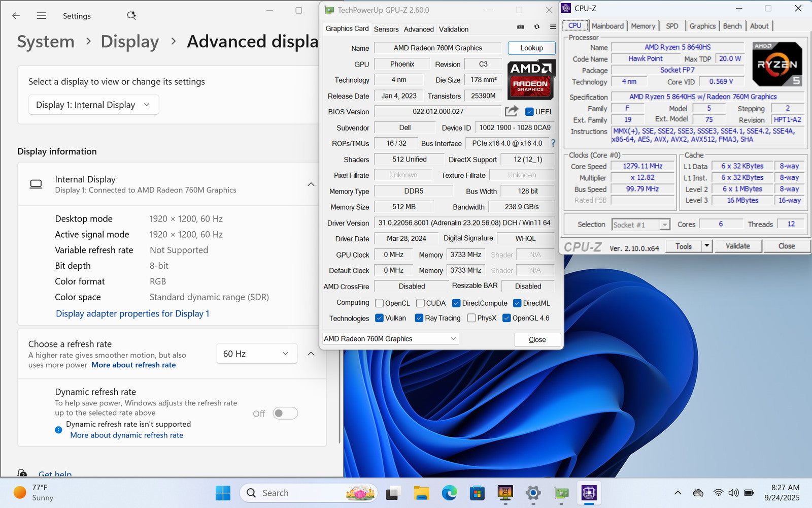The image size is (812, 508).
Task: Open Display adapter properties for Display 1
Action: (x=132, y=313)
